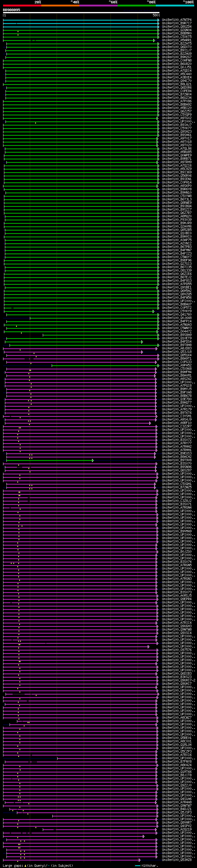Screen dimensions: 197x868
Task: Click the green alignment bar for A9PA52
Action: tap(105, 365)
